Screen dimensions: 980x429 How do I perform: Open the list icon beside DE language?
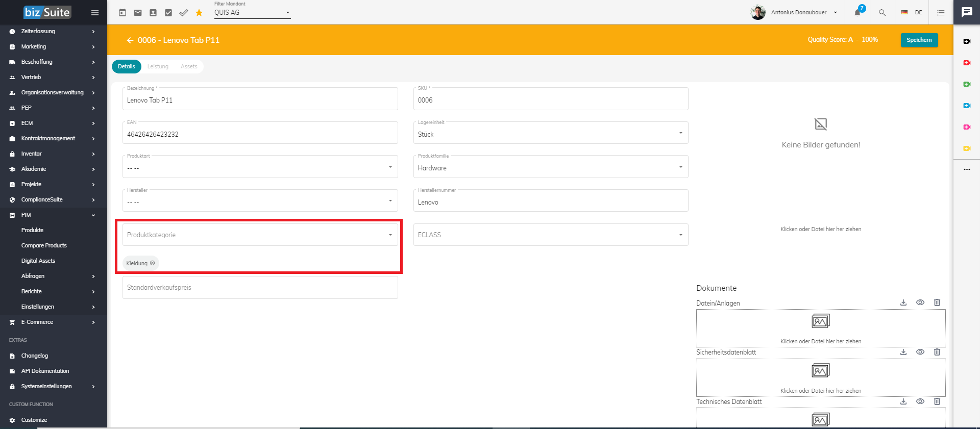941,13
